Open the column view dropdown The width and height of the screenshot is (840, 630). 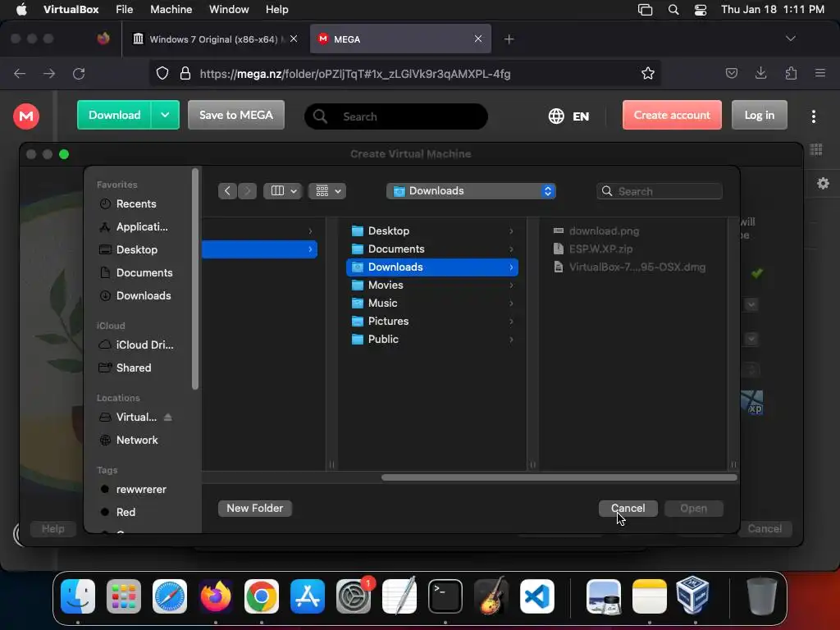click(283, 190)
